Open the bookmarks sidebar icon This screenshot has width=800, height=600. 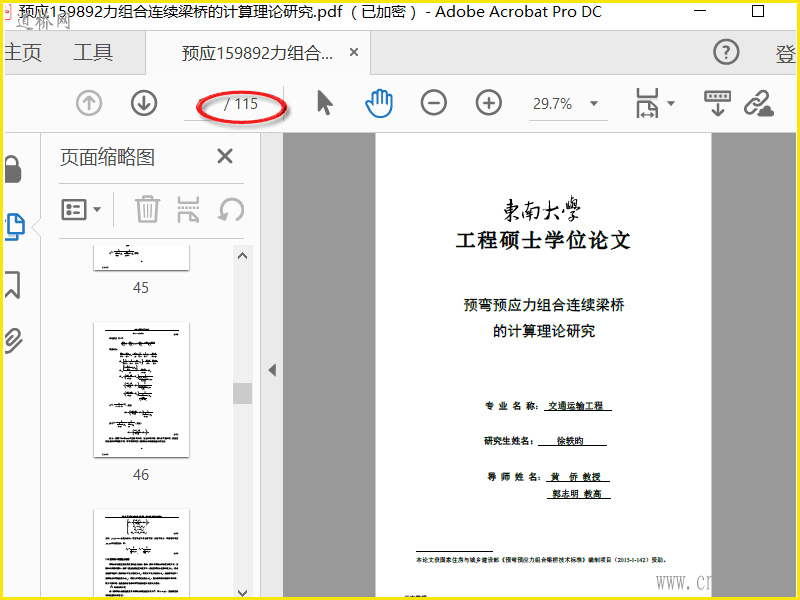click(x=12, y=285)
